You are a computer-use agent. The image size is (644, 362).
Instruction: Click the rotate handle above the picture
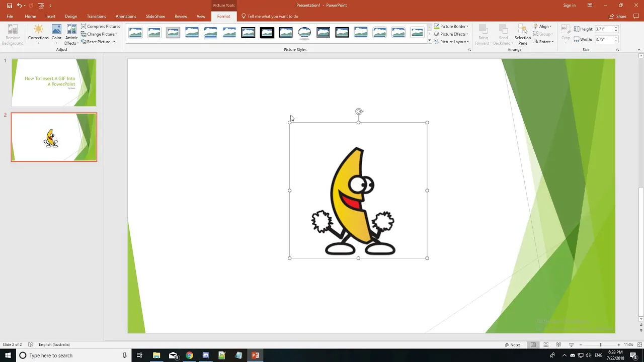pos(359,112)
